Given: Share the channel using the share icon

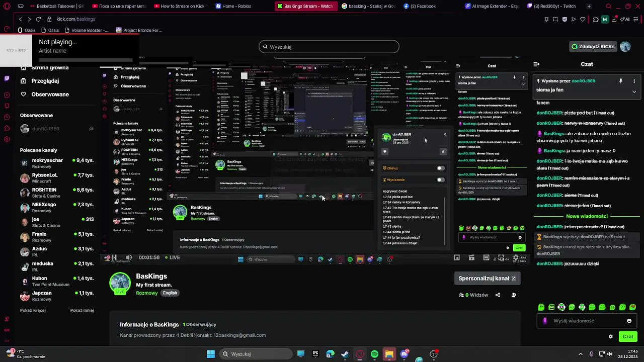Looking at the screenshot, I should coord(498,295).
